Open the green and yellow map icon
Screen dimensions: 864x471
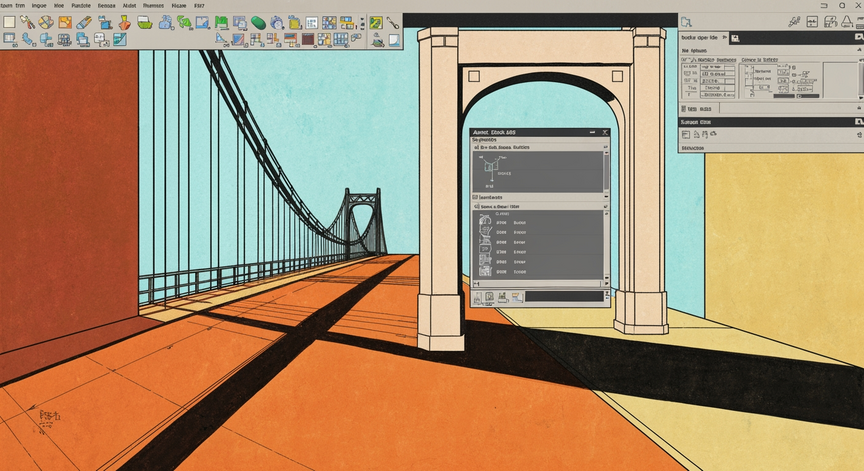coord(376,23)
